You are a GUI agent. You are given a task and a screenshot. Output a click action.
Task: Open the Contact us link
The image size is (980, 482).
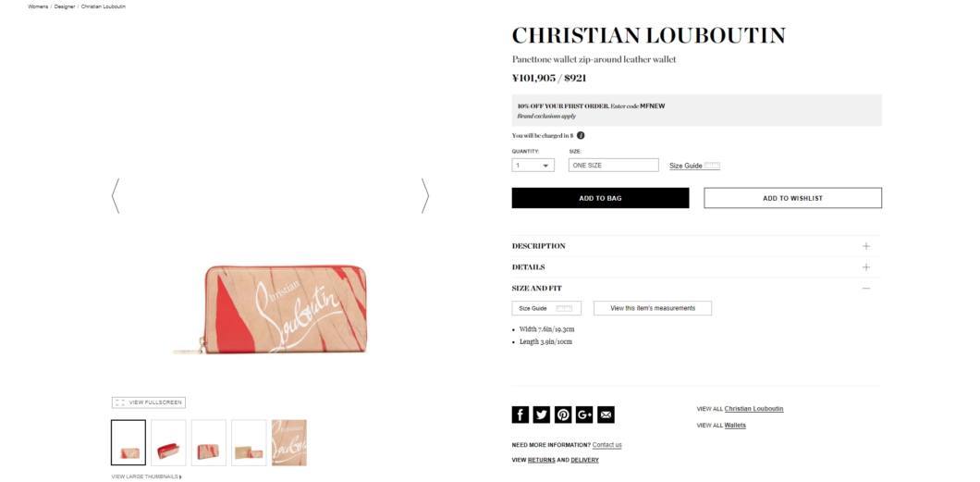(x=606, y=445)
